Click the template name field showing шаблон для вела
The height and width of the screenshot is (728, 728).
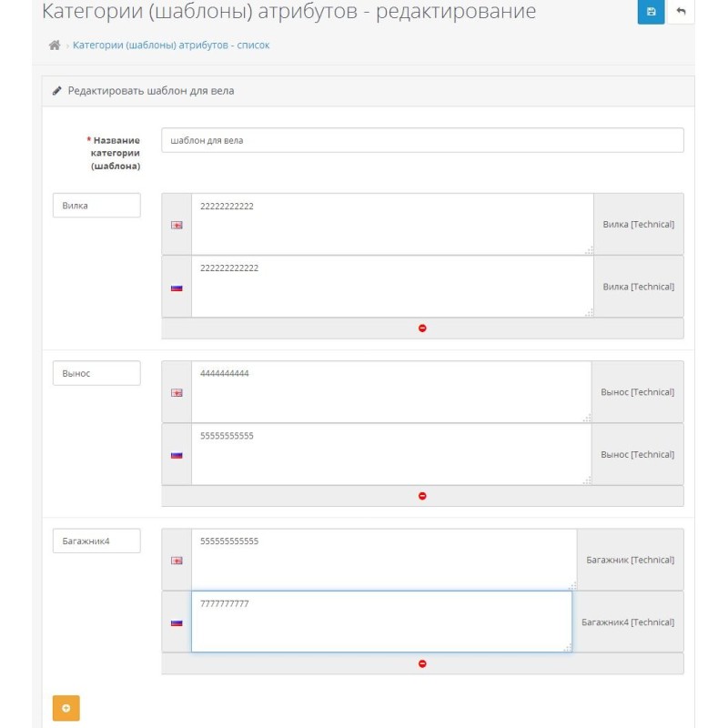[424, 141]
